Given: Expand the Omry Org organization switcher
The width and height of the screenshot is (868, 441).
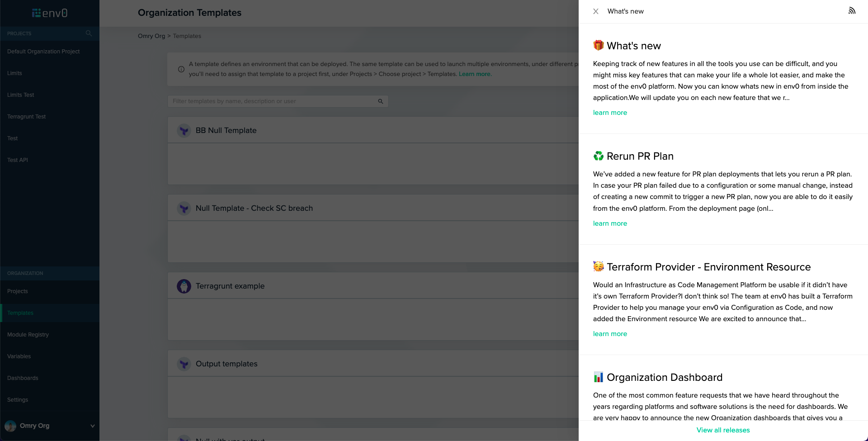Looking at the screenshot, I should click(93, 426).
